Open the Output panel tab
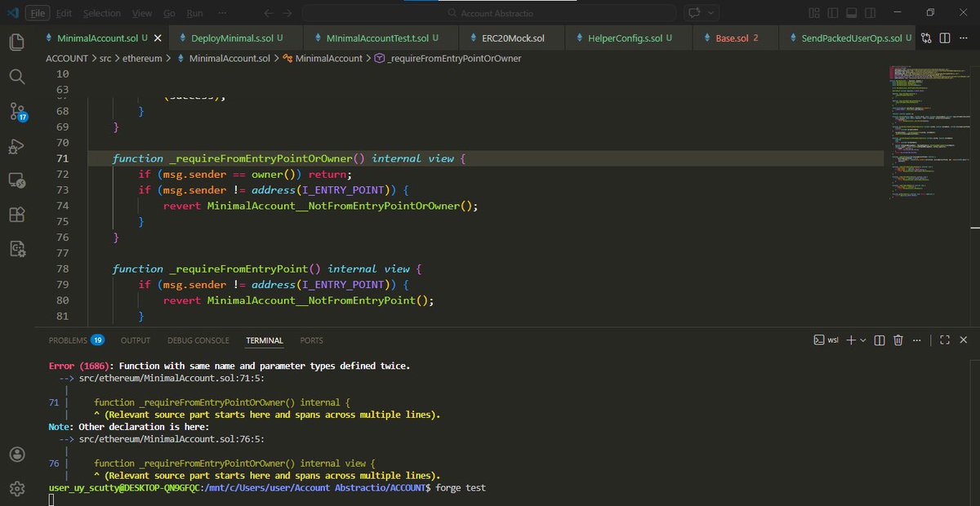The height and width of the screenshot is (506, 980). (x=136, y=340)
